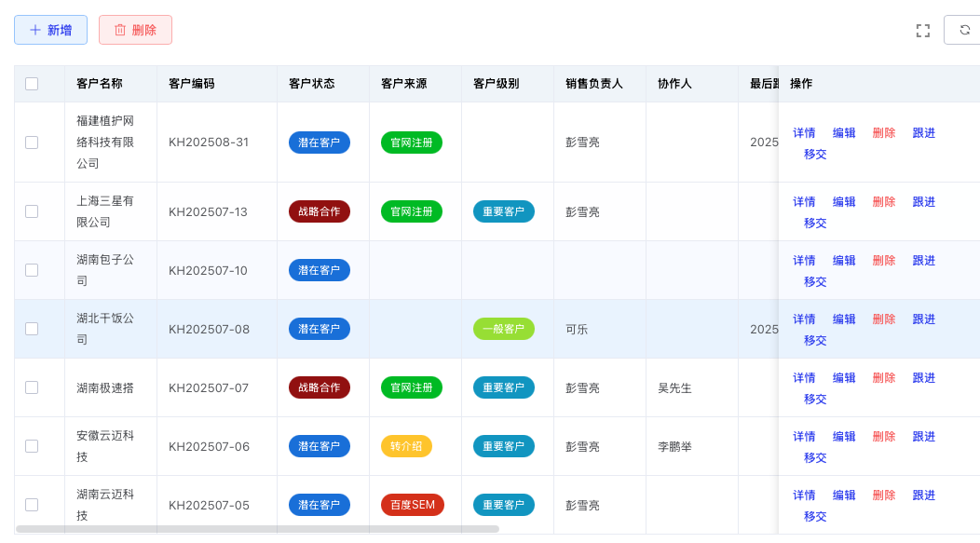The height and width of the screenshot is (543, 980).
Task: Click collaborator name 吴先生
Action: point(674,388)
